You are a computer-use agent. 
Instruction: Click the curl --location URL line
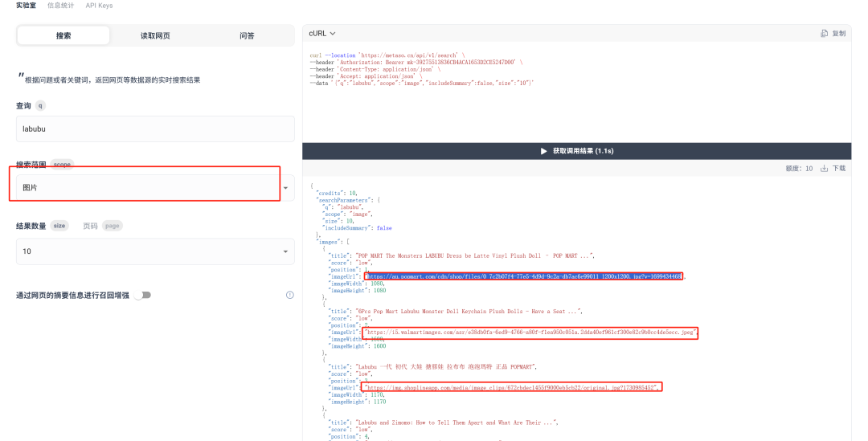[x=387, y=55]
